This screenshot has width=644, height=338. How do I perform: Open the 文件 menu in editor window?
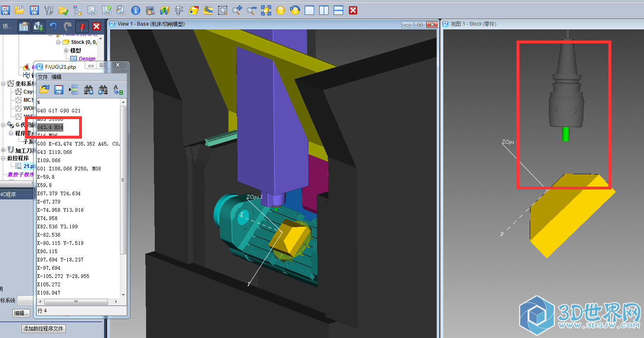(43, 77)
